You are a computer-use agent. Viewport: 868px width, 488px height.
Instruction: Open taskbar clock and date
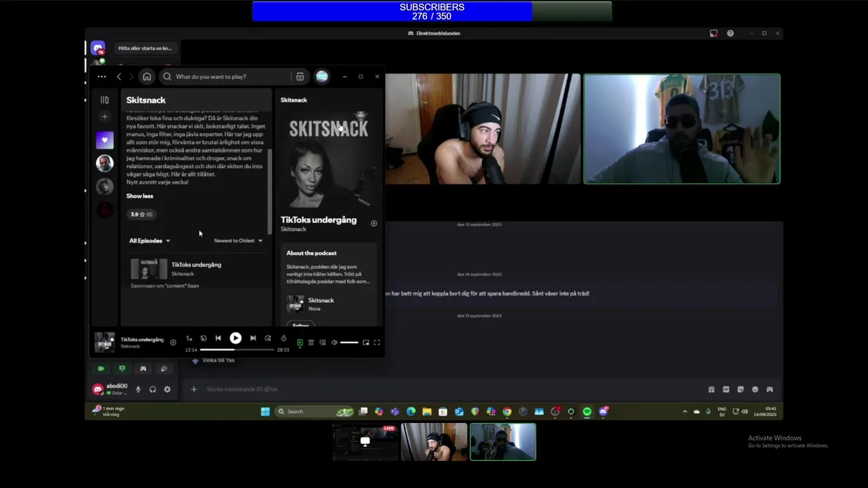pos(764,411)
